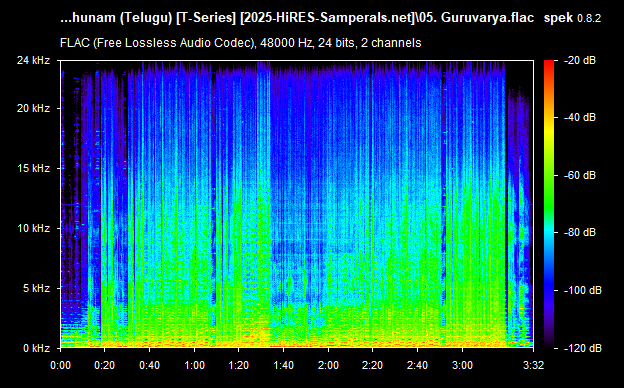Click the -60 dB color scale label
Image resolution: width=624 pixels, height=388 pixels.
(580, 175)
